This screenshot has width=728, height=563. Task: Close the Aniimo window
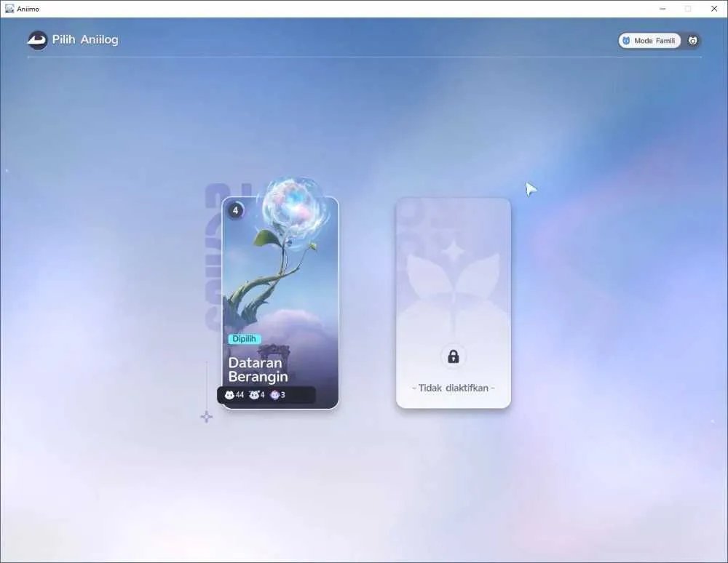(714, 9)
